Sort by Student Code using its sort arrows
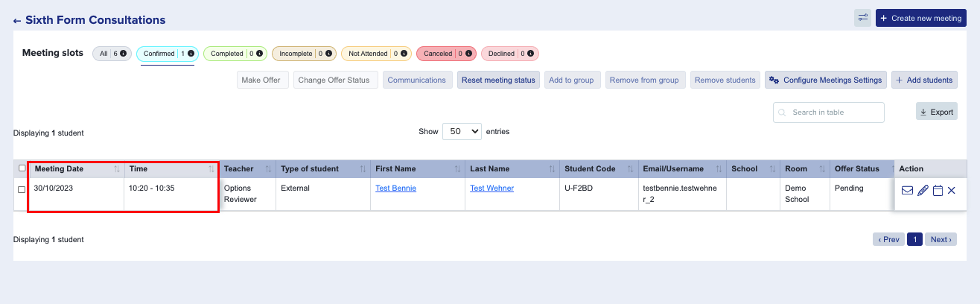980x304 pixels. pos(630,169)
